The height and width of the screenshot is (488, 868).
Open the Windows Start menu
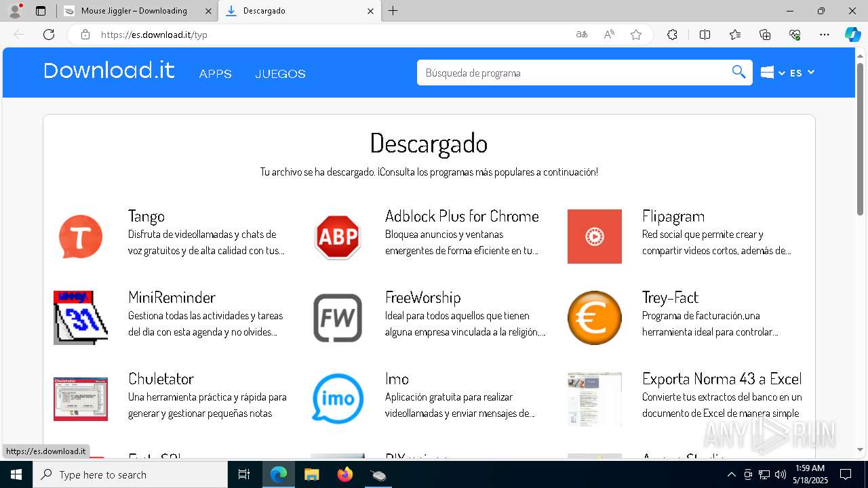(16, 474)
